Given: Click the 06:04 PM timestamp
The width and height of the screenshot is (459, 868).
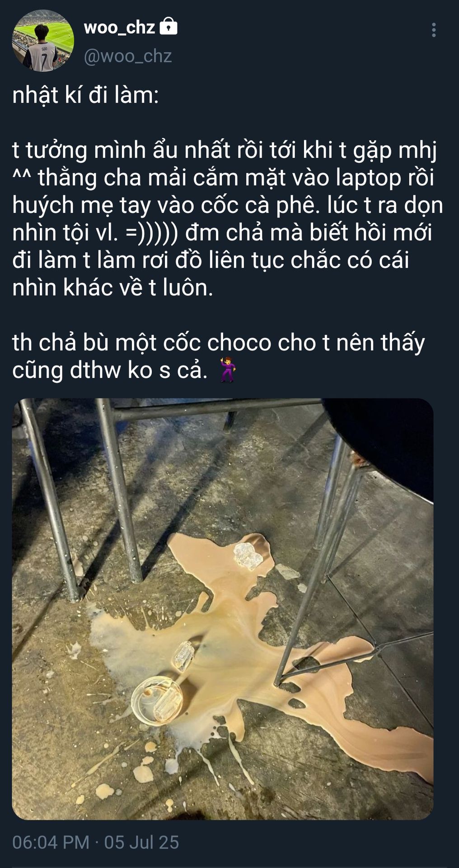Looking at the screenshot, I should click(51, 843).
